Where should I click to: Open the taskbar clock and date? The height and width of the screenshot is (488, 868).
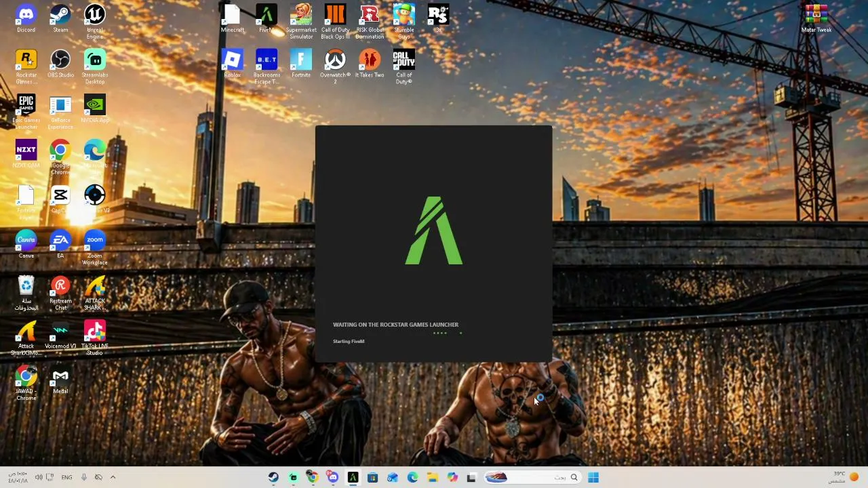18,477
